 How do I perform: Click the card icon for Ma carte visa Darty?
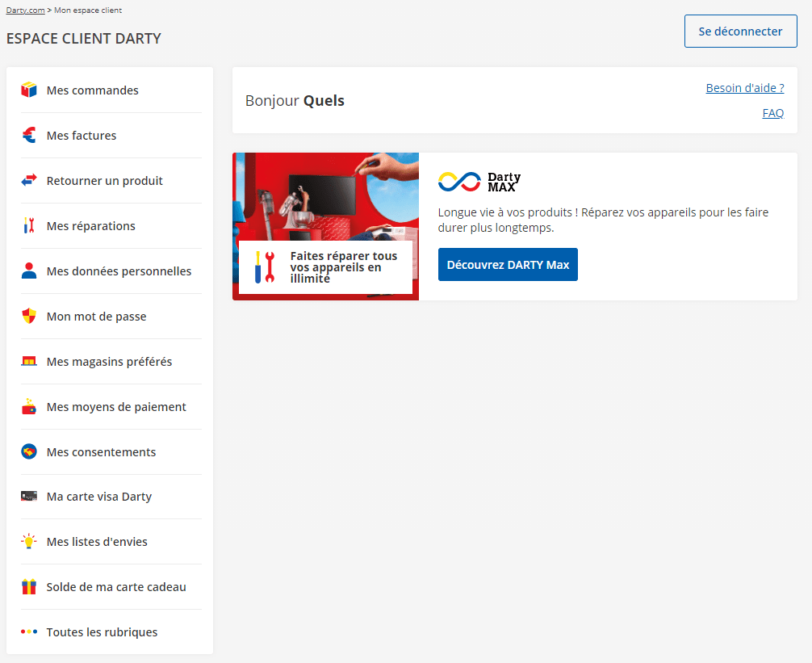(29, 496)
